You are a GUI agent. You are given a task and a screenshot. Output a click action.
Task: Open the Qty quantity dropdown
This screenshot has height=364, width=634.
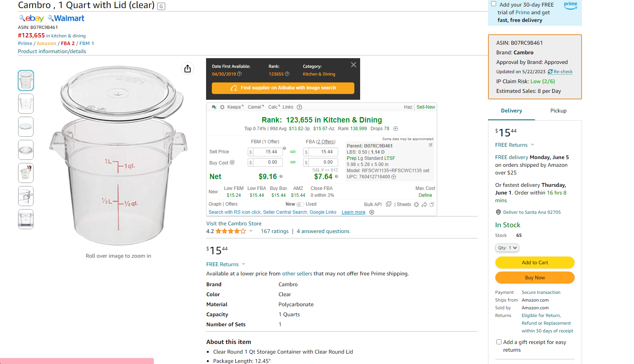pyautogui.click(x=507, y=248)
